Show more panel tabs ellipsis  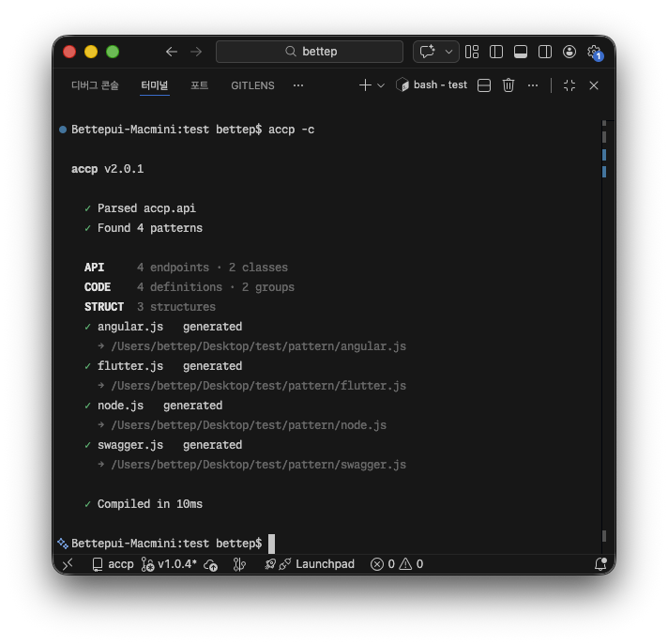pyautogui.click(x=298, y=85)
